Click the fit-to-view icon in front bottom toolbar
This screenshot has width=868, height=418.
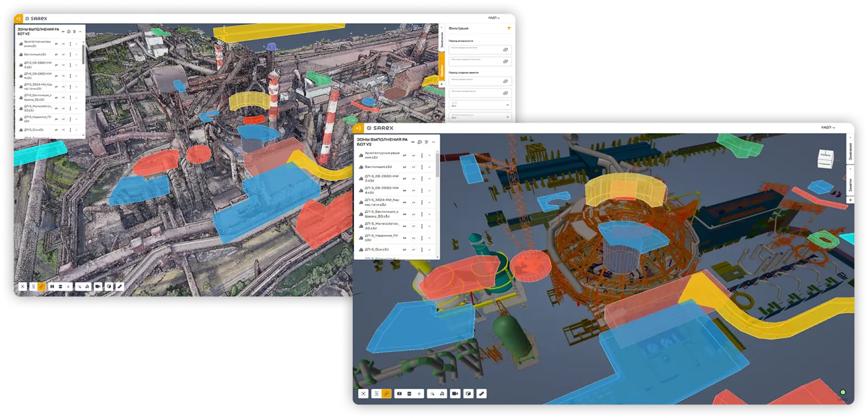(x=363, y=394)
